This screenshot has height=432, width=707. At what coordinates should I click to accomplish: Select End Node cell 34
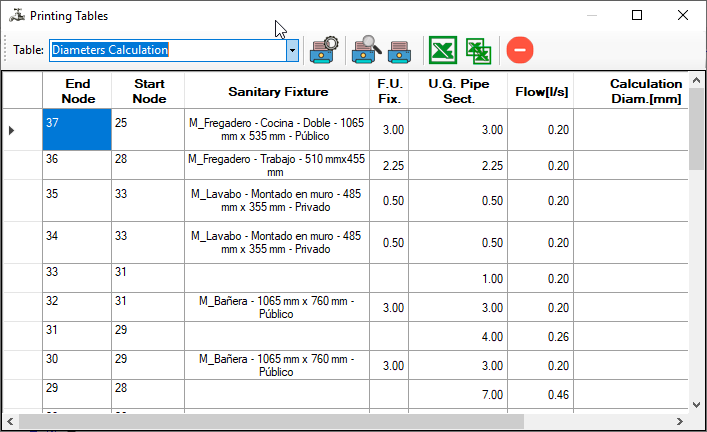[77, 243]
